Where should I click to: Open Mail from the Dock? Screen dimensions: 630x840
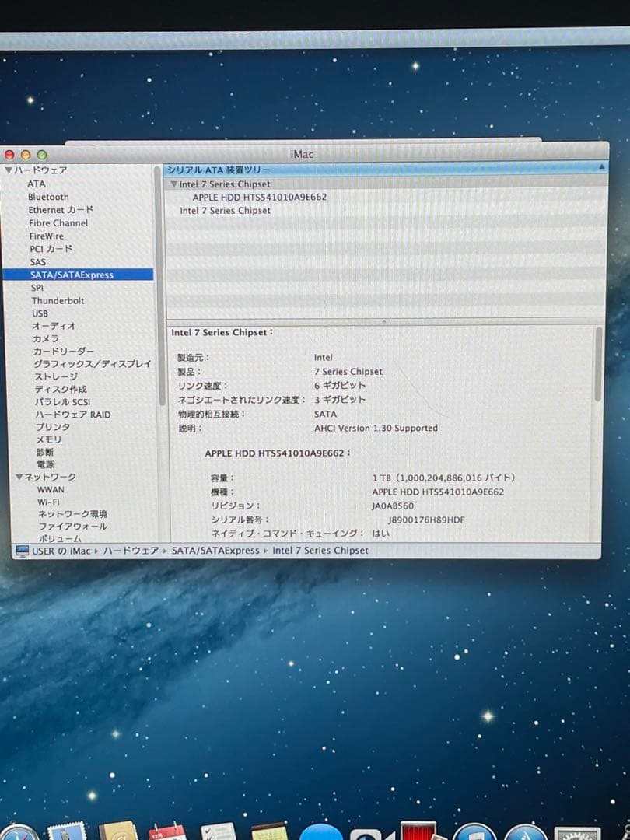(65, 831)
